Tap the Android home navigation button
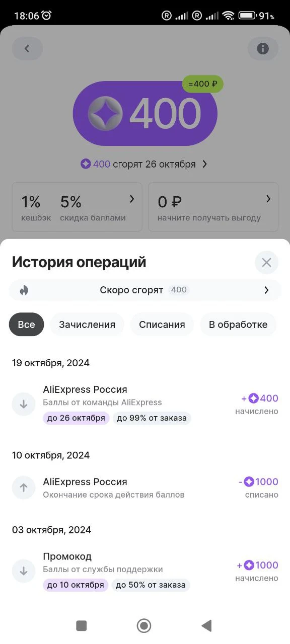This screenshot has height=644, width=290. tap(144, 625)
